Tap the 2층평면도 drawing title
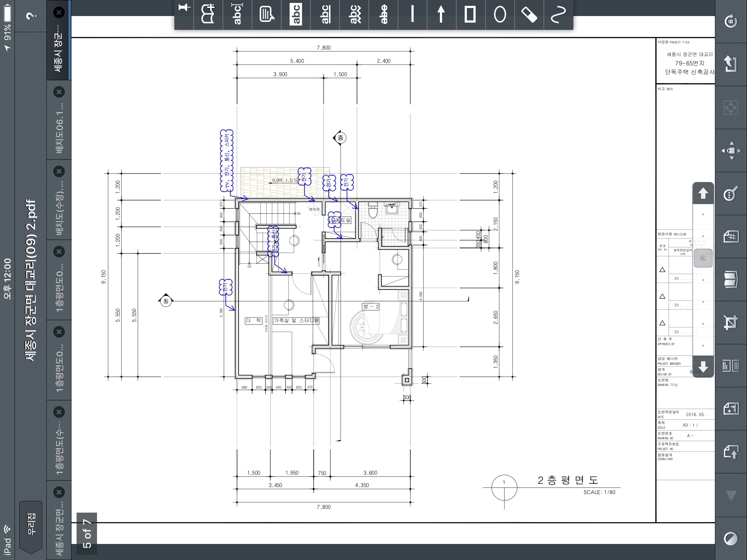The width and height of the screenshot is (747, 560). [568, 480]
